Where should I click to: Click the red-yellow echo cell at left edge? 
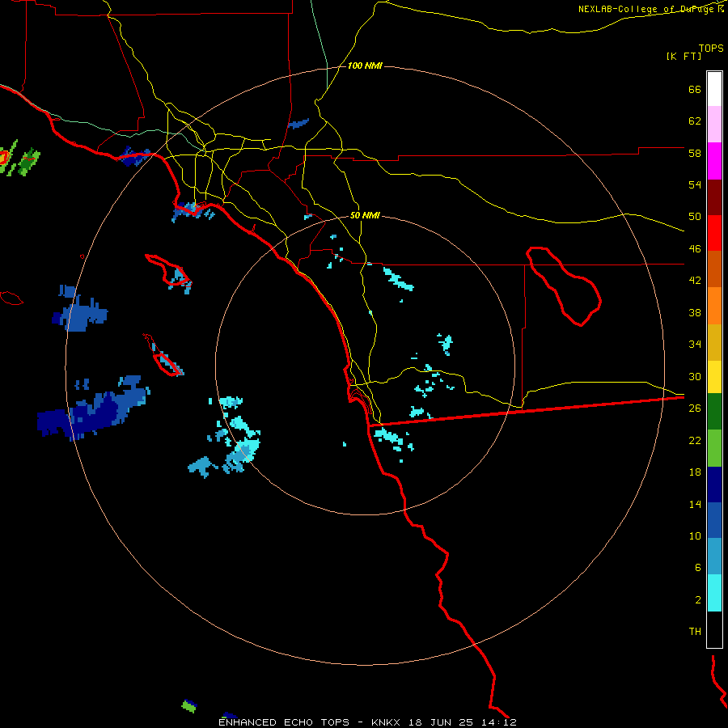[4, 157]
